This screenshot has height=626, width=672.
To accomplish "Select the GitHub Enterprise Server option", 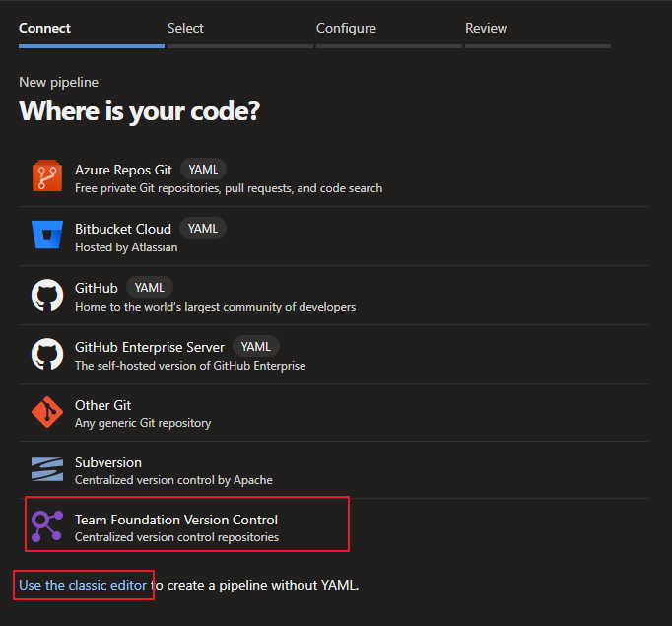I will [334, 355].
